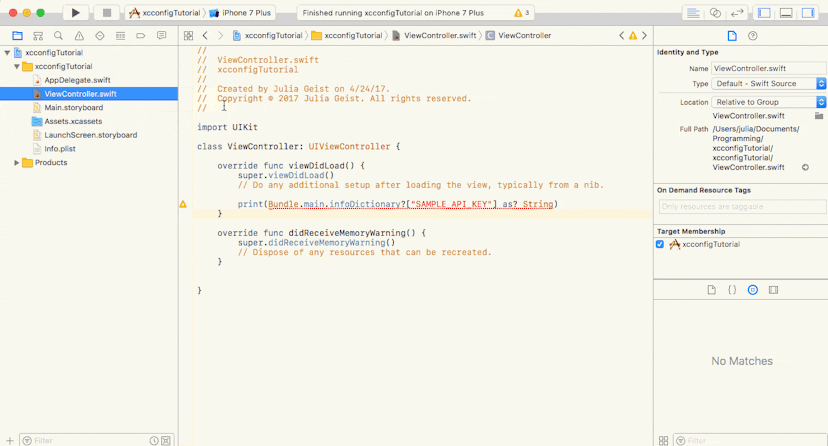828x446 pixels.
Task: Show the Issue navigator
Action: point(79,36)
